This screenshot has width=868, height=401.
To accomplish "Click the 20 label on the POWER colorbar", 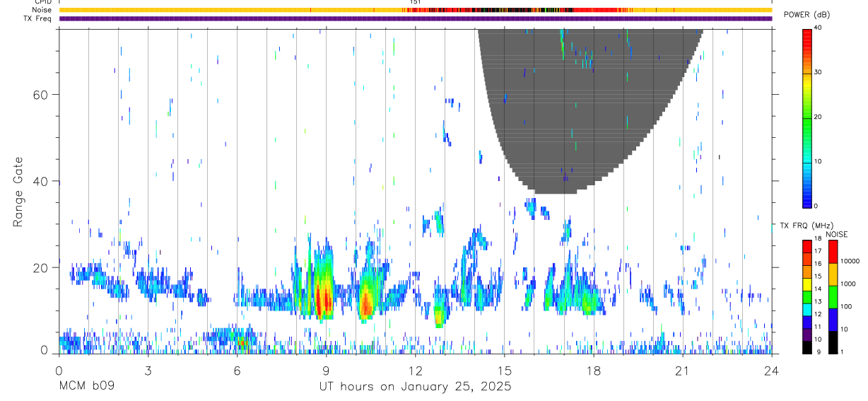I will pos(819,117).
